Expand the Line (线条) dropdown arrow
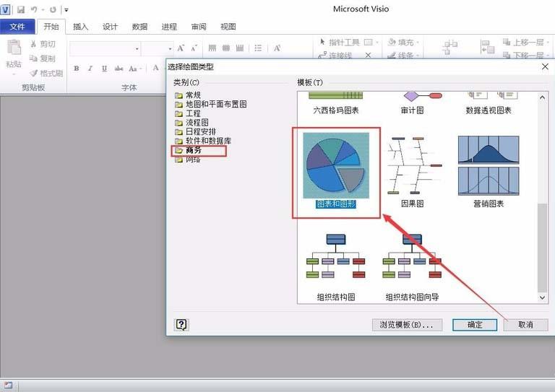Image resolution: width=555 pixels, height=392 pixels. (418, 56)
